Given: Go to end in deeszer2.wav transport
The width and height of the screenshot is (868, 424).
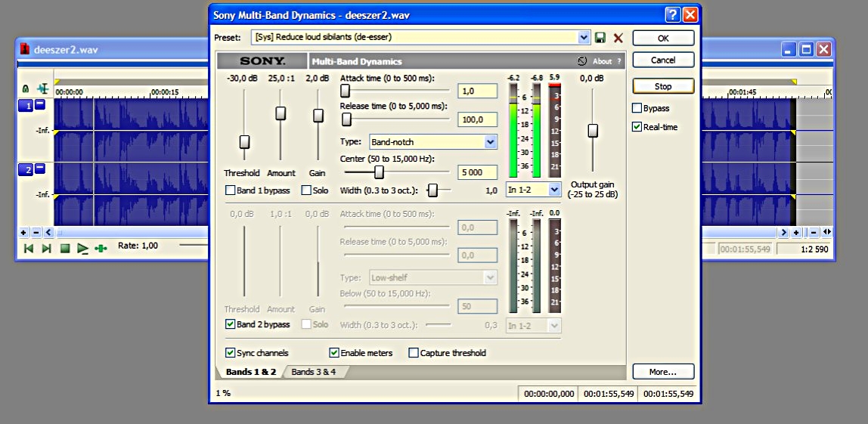Looking at the screenshot, I should coord(47,249).
